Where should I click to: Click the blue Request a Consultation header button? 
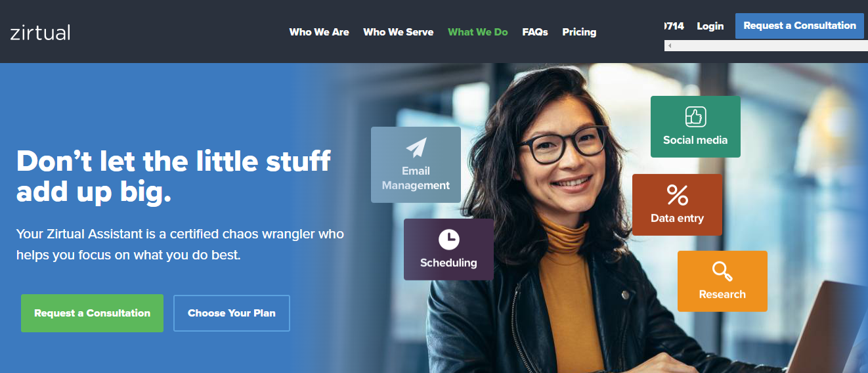pos(800,26)
